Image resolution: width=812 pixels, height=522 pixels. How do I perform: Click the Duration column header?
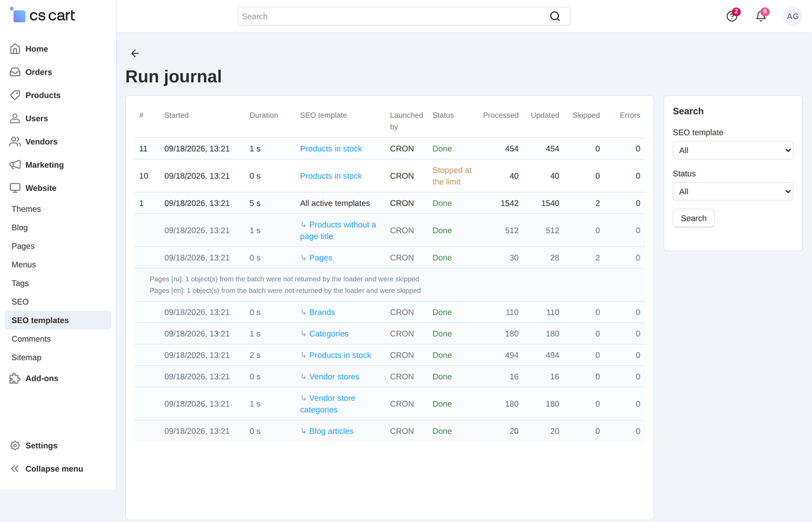(264, 115)
